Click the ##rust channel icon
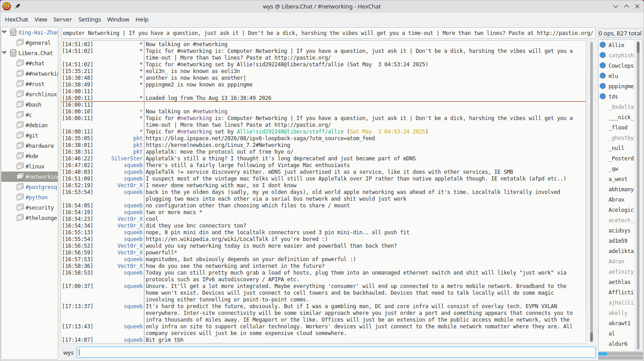 [x=20, y=84]
